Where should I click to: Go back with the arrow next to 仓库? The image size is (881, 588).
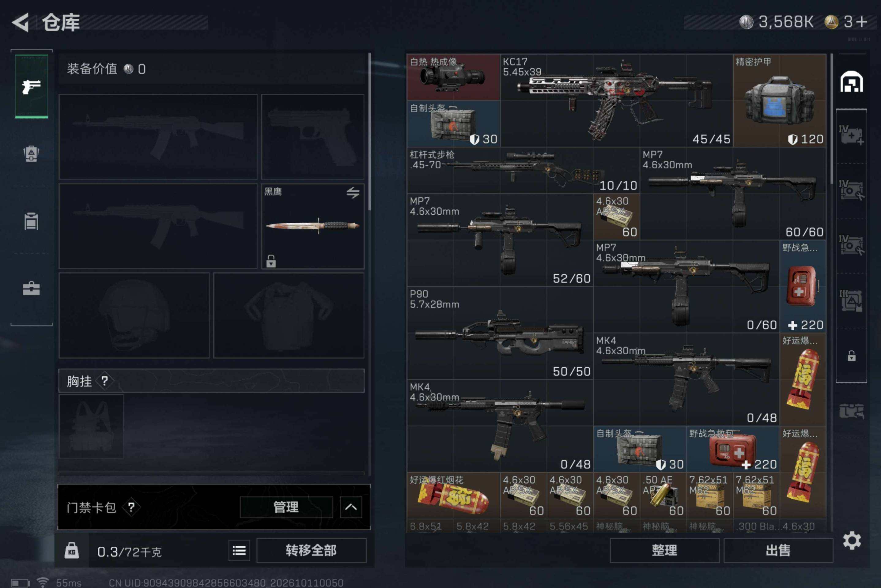[21, 22]
